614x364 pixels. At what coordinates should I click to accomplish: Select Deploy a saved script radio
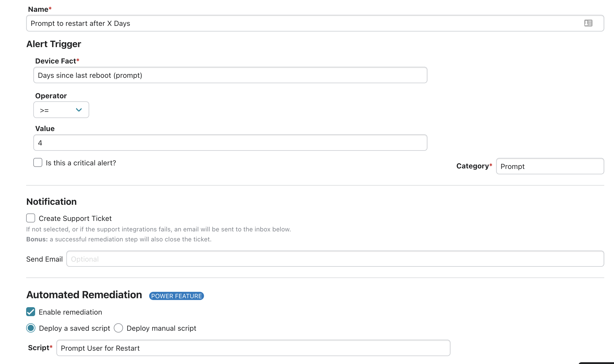(x=31, y=328)
